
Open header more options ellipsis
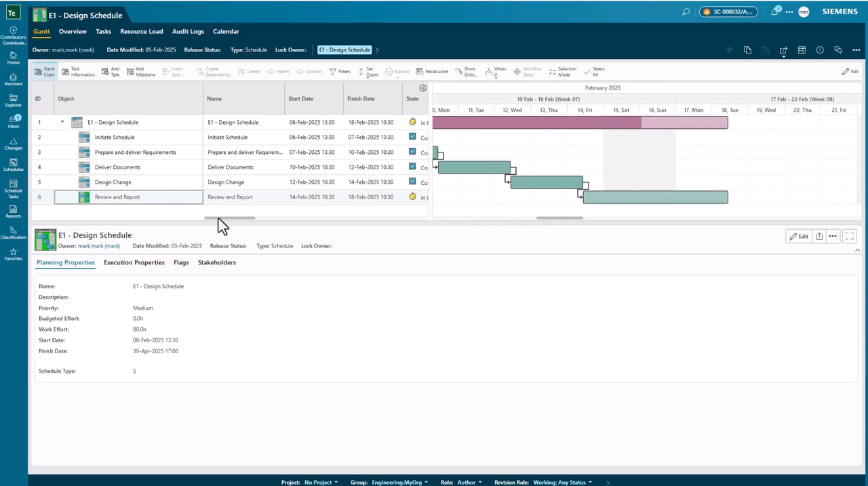click(x=856, y=50)
